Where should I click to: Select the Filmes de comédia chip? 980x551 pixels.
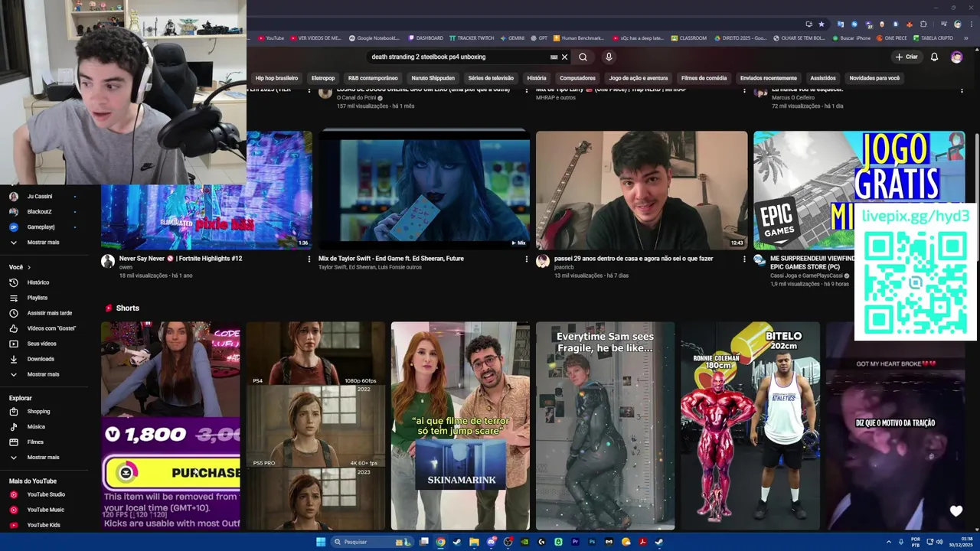(x=704, y=78)
